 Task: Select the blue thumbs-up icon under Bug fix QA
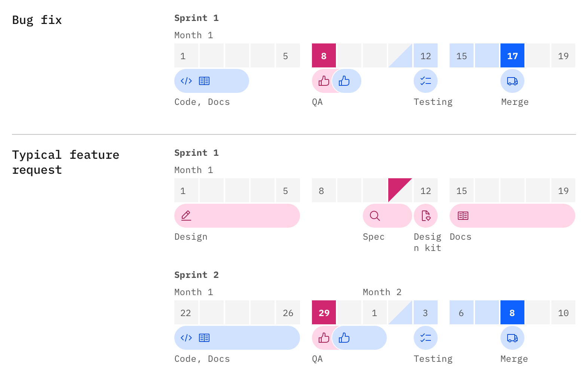[344, 81]
